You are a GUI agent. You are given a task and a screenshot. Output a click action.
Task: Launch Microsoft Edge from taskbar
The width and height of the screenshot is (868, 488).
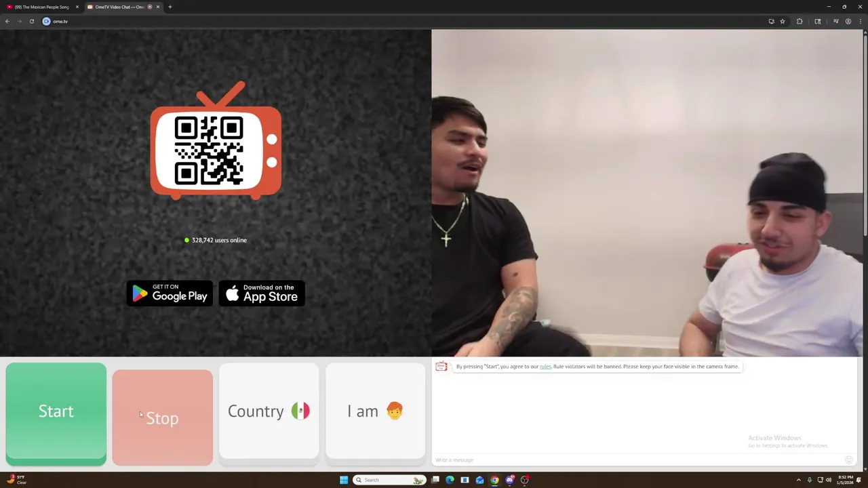(x=450, y=480)
